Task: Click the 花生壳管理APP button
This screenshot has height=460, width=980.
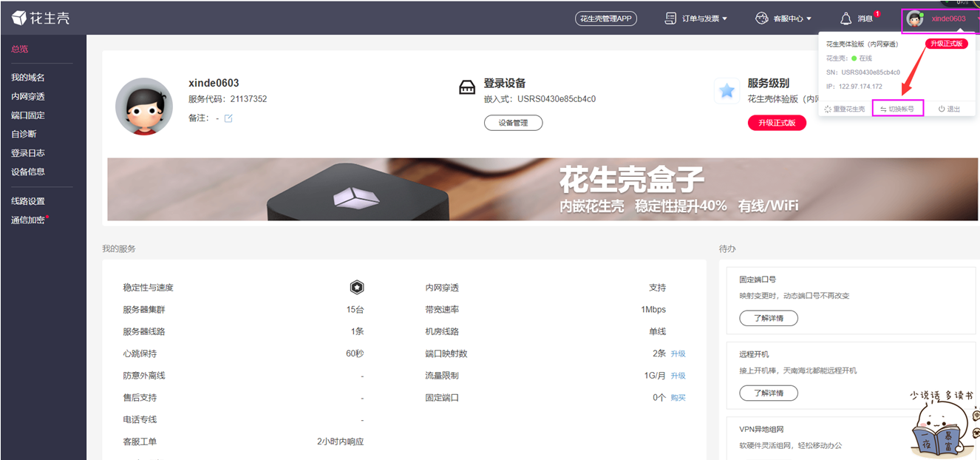Action: pos(605,18)
